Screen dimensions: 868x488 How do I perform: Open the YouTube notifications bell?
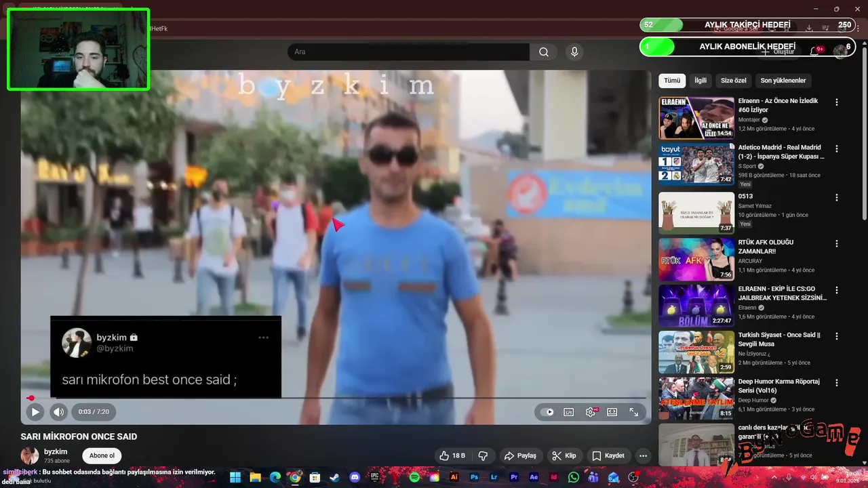click(x=816, y=52)
